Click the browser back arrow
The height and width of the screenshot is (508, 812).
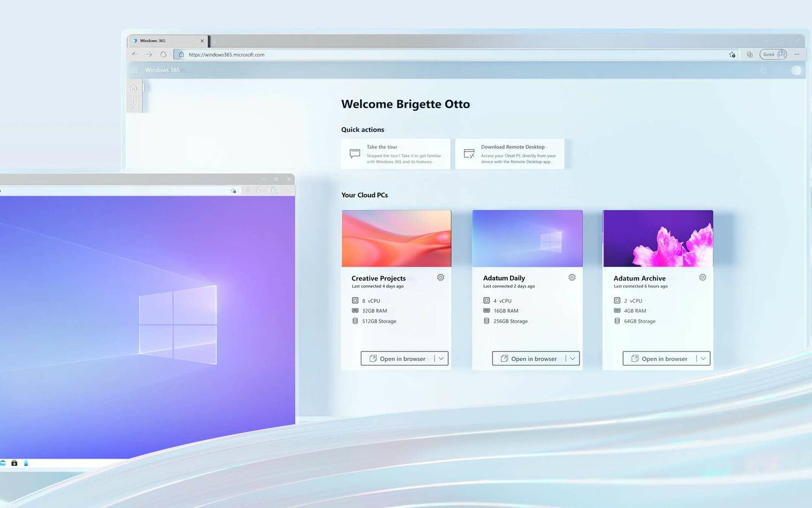(x=135, y=54)
